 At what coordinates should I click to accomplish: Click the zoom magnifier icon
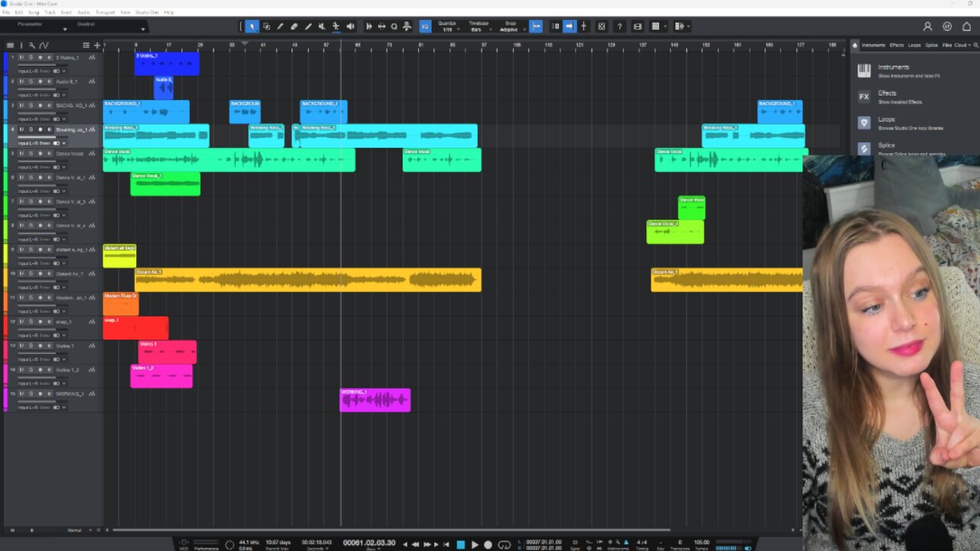point(394,26)
